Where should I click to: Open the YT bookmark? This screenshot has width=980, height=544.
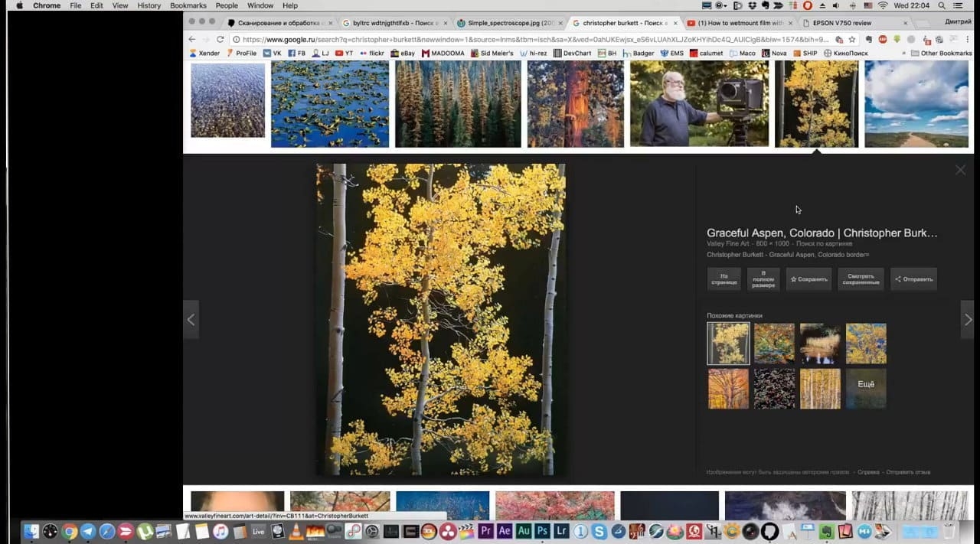coord(344,53)
